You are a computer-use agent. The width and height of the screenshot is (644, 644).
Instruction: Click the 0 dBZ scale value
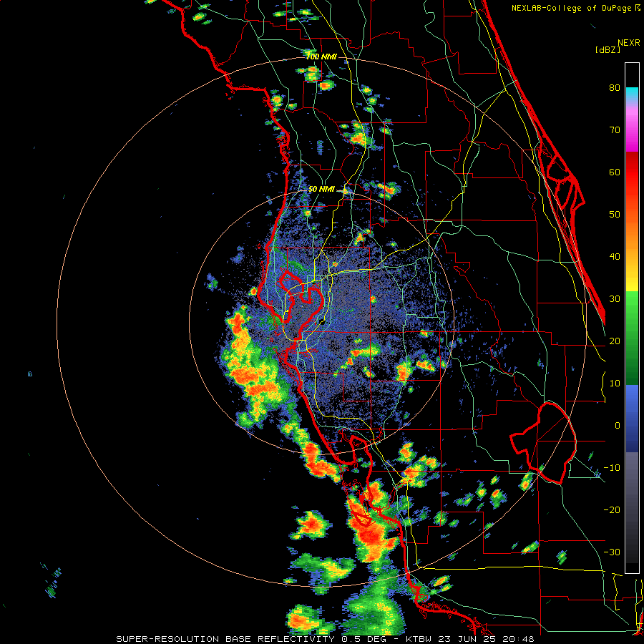coord(618,426)
